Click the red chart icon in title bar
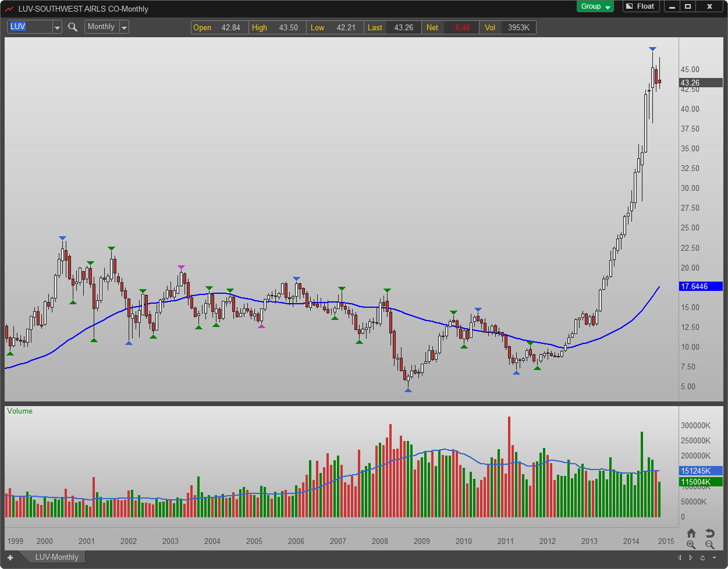728x569 pixels. click(9, 9)
